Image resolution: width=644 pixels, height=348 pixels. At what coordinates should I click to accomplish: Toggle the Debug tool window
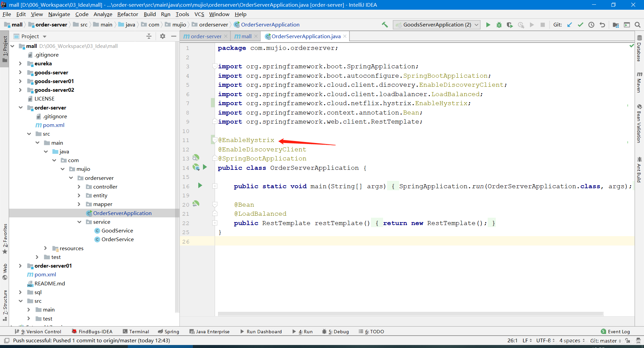tap(335, 332)
